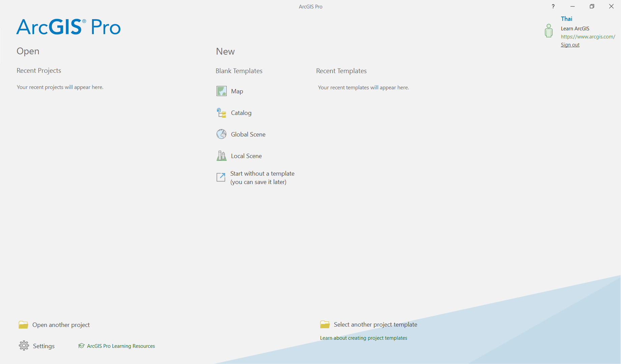The width and height of the screenshot is (621, 364).
Task: Restore down the ArcGIS Pro window
Action: [592, 6]
